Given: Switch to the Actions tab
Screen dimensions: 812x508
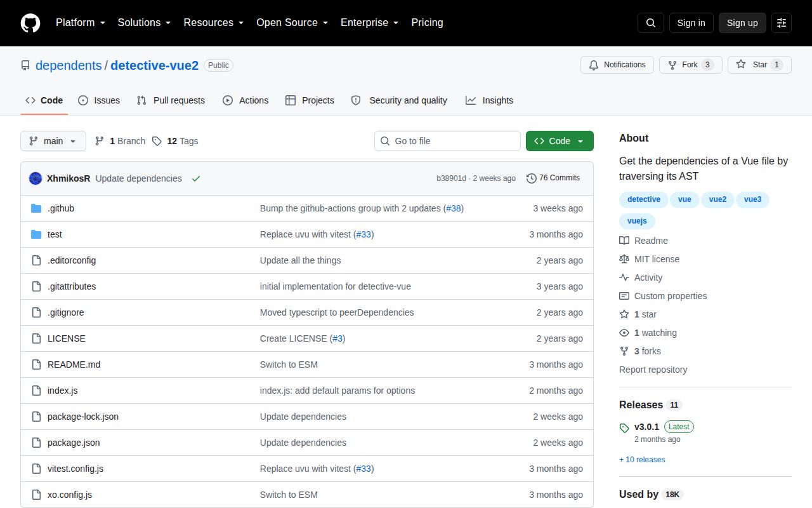Looking at the screenshot, I should (246, 100).
